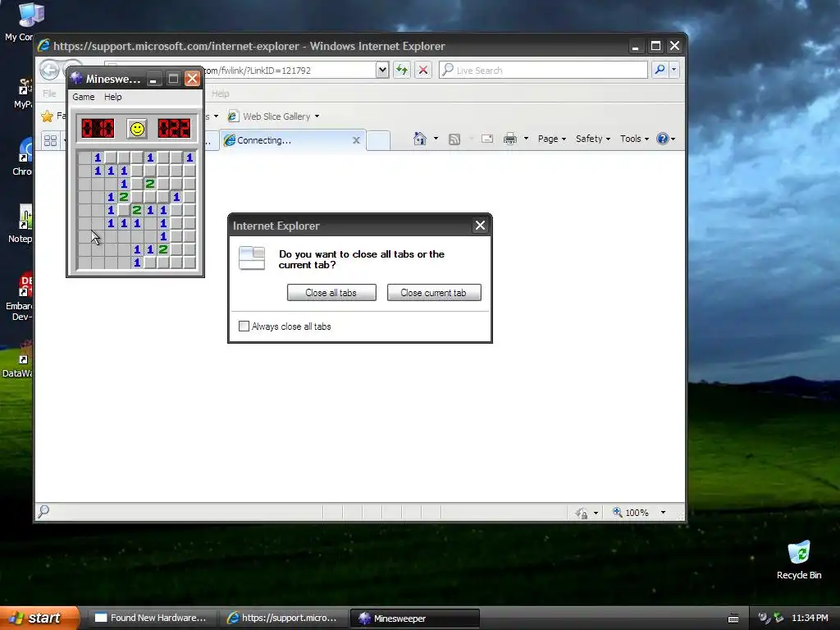Screen dimensions: 840x630
Task: Click the Favorites star icon
Action: [x=47, y=116]
